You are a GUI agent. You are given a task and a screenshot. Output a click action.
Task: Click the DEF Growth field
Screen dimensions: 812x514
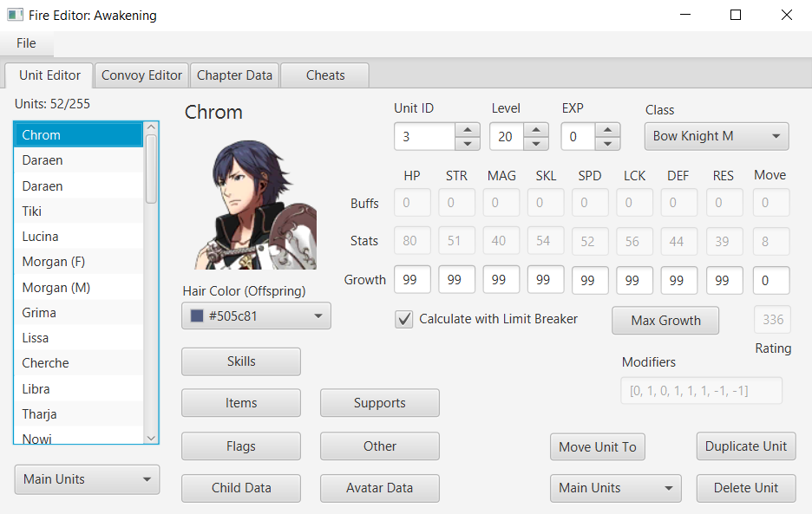point(679,280)
